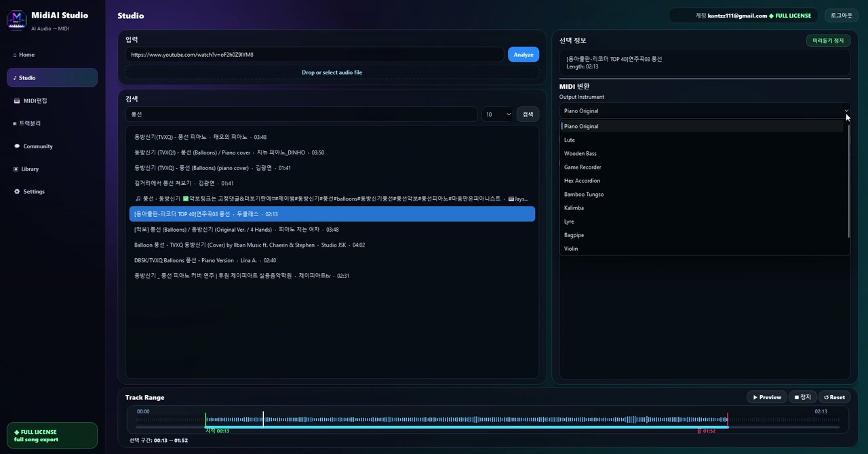Open the MIDI편집 page
This screenshot has width=868, height=454.
[x=52, y=100]
